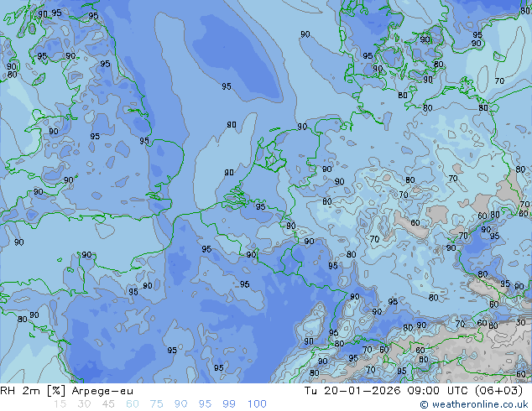Click the value 60 in the colour legend
The height and width of the screenshot is (411, 532).
click(x=133, y=404)
